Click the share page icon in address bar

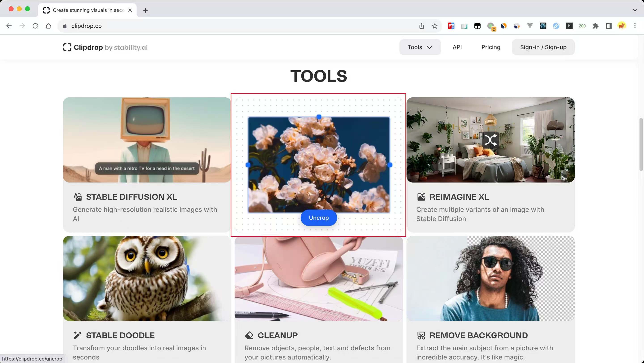pos(422,26)
